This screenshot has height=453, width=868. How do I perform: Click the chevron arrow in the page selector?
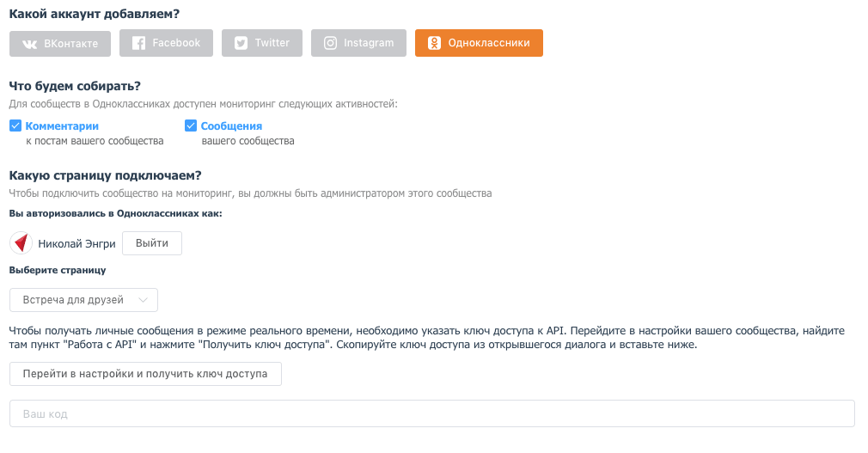click(x=144, y=300)
